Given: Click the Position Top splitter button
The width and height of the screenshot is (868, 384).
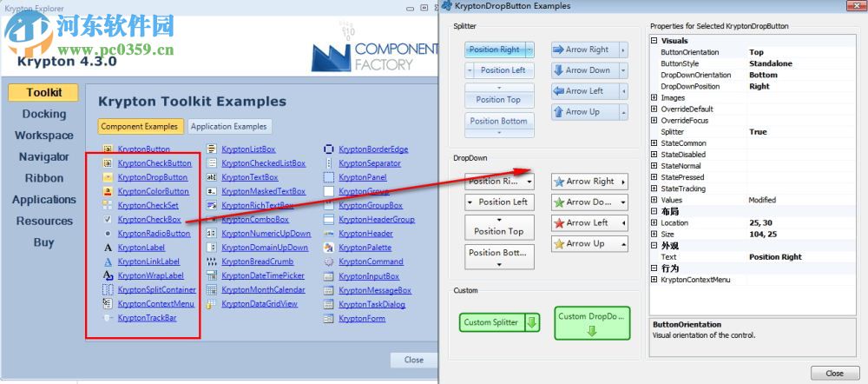Looking at the screenshot, I should [x=499, y=96].
